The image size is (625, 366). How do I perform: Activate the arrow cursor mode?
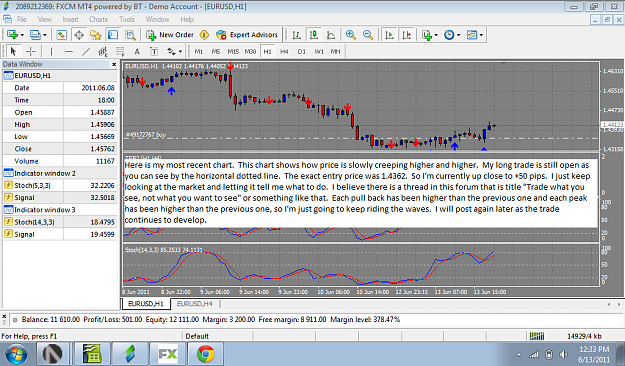coord(13,51)
